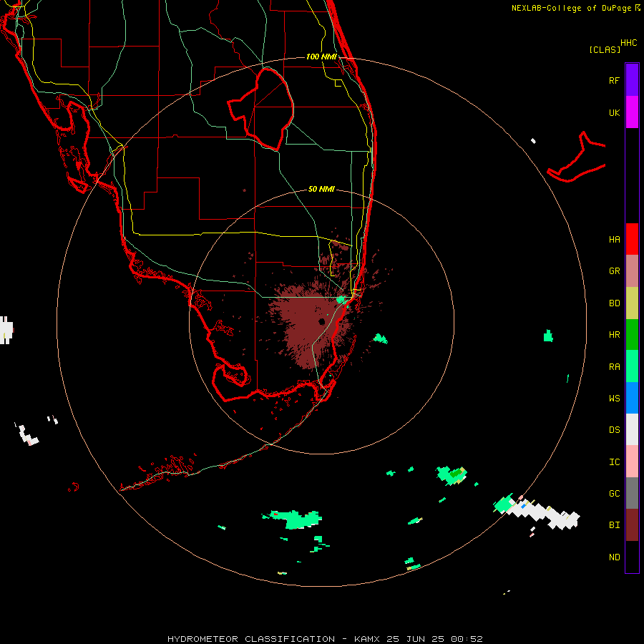Click the GR legend label
The width and height of the screenshot is (644, 644).
614,271
